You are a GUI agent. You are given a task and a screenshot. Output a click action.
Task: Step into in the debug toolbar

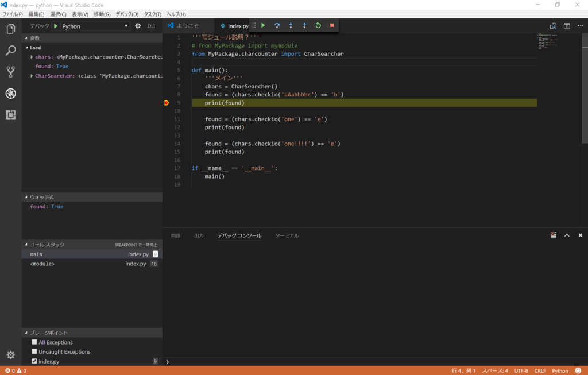point(291,25)
